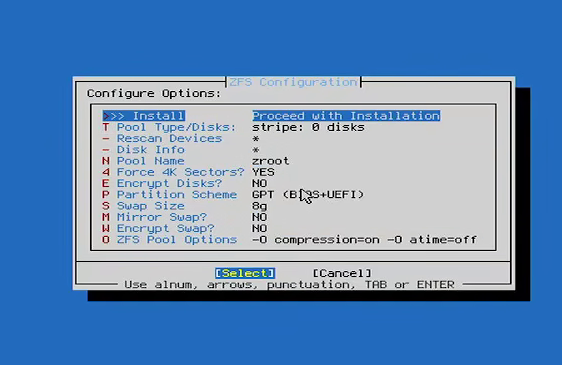Click the red P hotkey letter
The height and width of the screenshot is (365, 562).
tap(106, 195)
